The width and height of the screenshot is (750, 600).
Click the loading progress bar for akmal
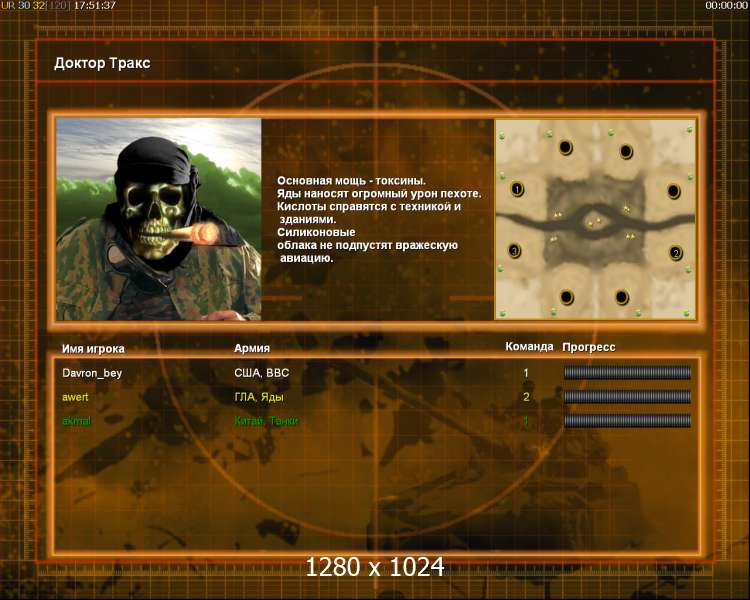pos(627,421)
